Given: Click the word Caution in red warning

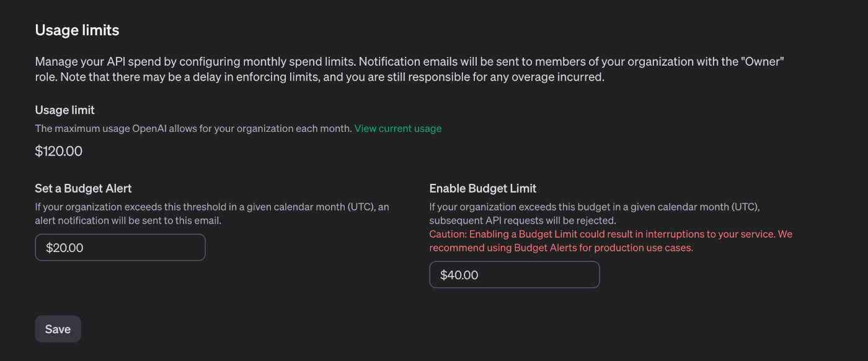Looking at the screenshot, I should tap(447, 235).
